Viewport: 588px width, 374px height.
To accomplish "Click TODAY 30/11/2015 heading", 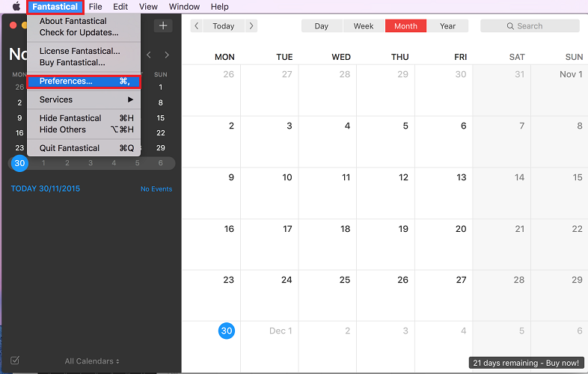I will click(46, 188).
